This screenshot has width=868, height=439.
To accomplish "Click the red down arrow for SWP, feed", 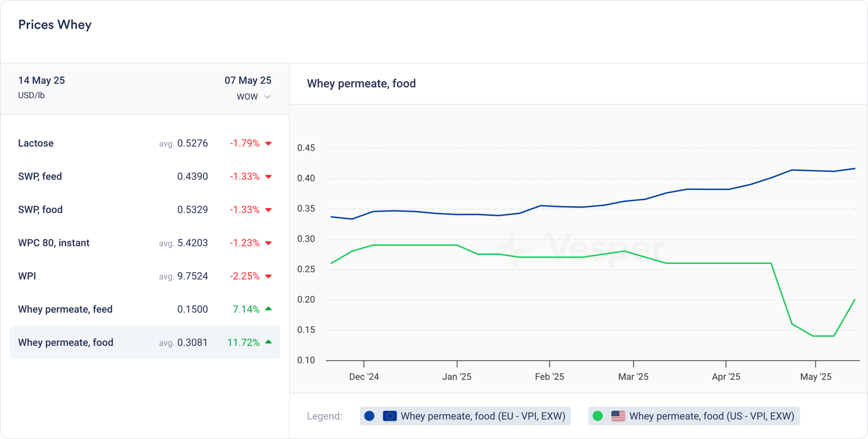I will point(269,177).
